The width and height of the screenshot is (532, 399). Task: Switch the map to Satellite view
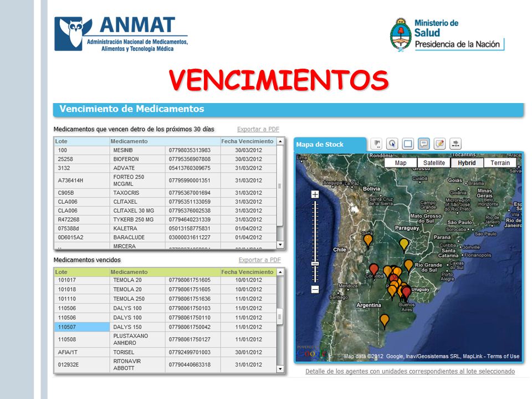tap(433, 163)
